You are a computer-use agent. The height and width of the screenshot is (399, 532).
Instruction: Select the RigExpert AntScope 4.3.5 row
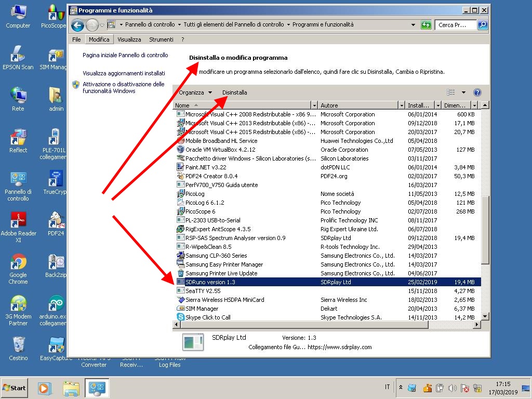(327, 229)
